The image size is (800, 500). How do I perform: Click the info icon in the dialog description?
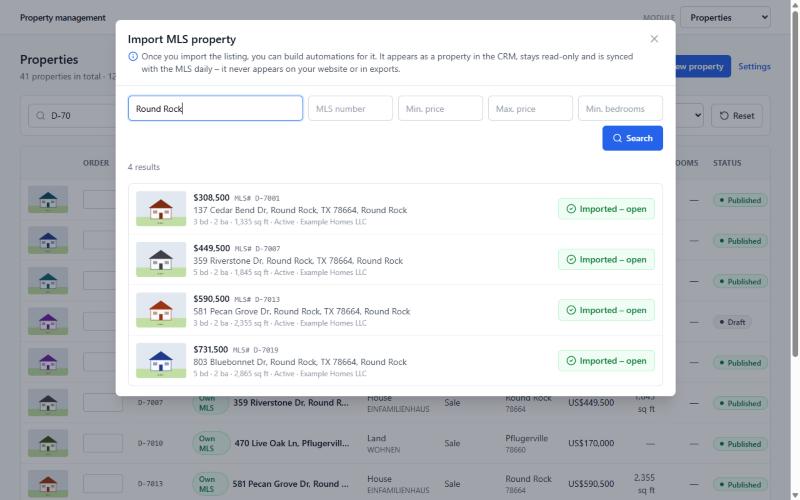coord(133,57)
